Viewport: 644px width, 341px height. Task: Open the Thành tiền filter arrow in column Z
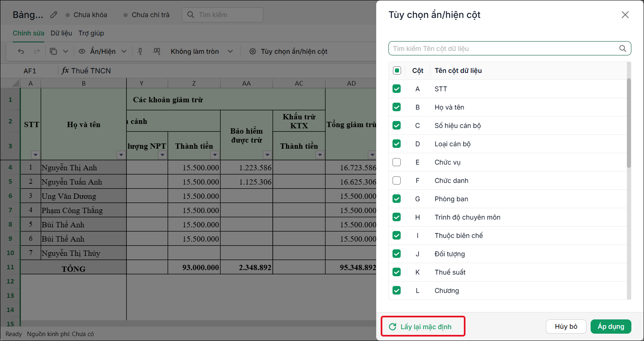pyautogui.click(x=215, y=155)
